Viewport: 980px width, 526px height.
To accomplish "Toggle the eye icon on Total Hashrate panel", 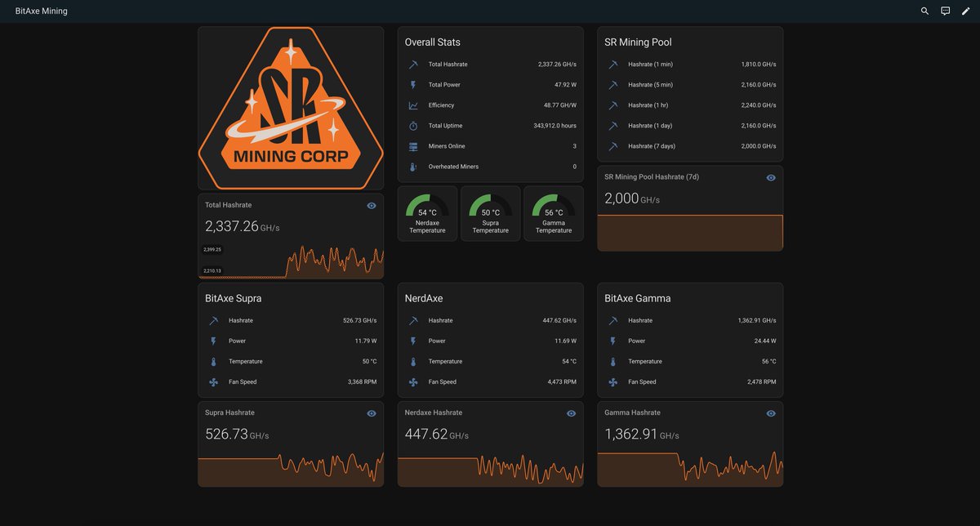I will pos(371,205).
